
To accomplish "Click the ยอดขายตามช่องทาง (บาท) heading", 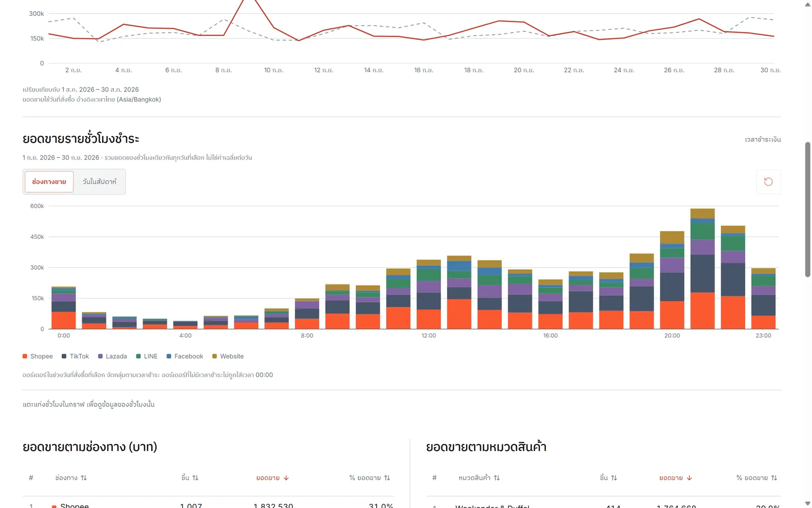I will 90,447.
